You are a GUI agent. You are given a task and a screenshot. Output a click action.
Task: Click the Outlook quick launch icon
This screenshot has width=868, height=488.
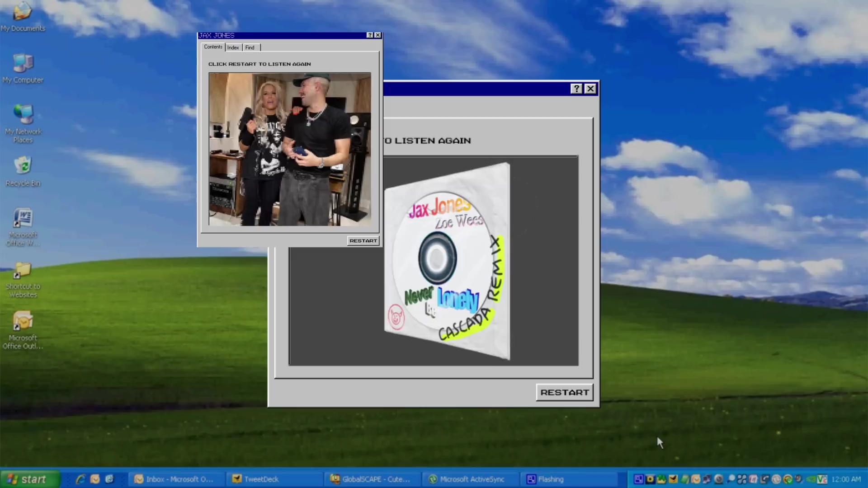(x=95, y=479)
